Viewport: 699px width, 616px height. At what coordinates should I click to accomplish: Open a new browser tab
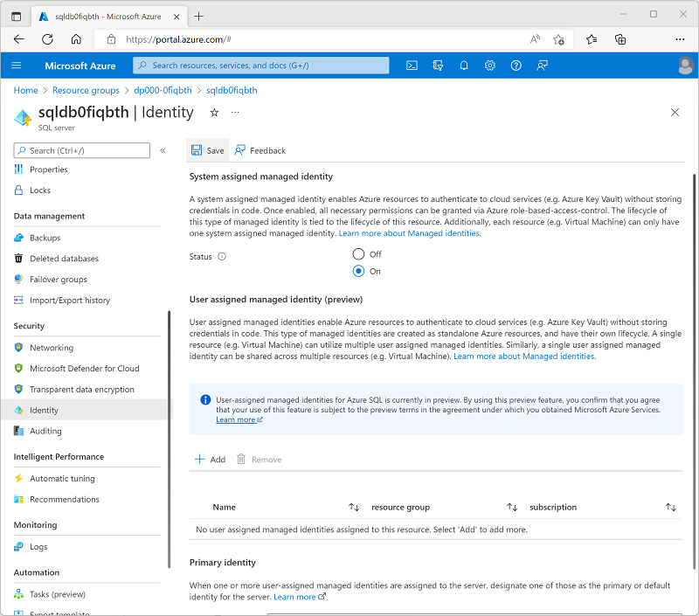coord(199,17)
